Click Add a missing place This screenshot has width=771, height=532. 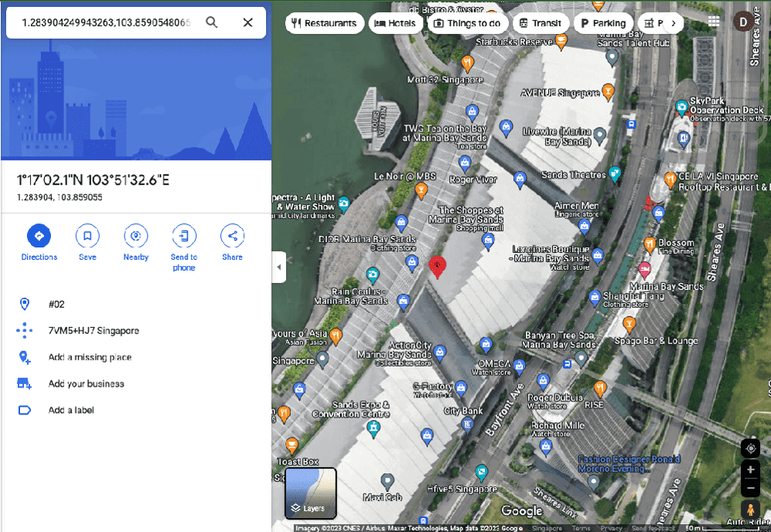[x=90, y=357]
